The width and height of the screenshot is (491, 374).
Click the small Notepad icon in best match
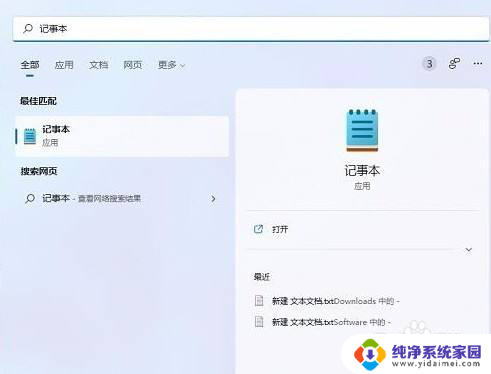(x=30, y=136)
